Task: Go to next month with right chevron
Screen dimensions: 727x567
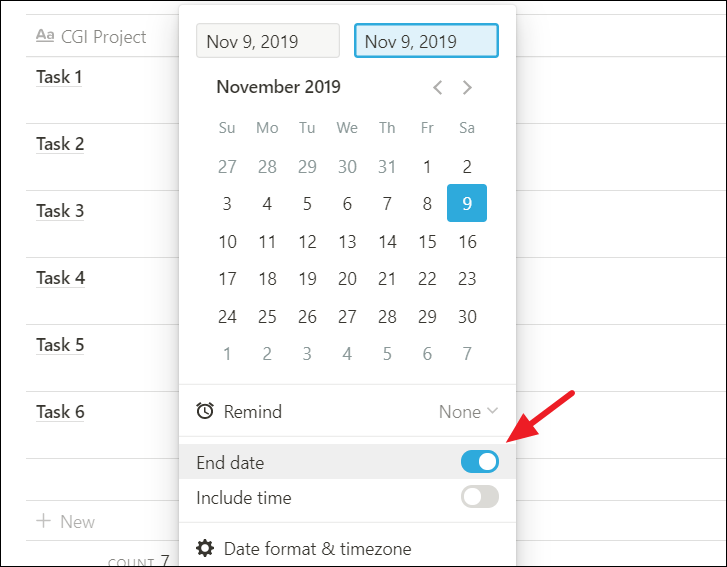Action: [x=467, y=87]
